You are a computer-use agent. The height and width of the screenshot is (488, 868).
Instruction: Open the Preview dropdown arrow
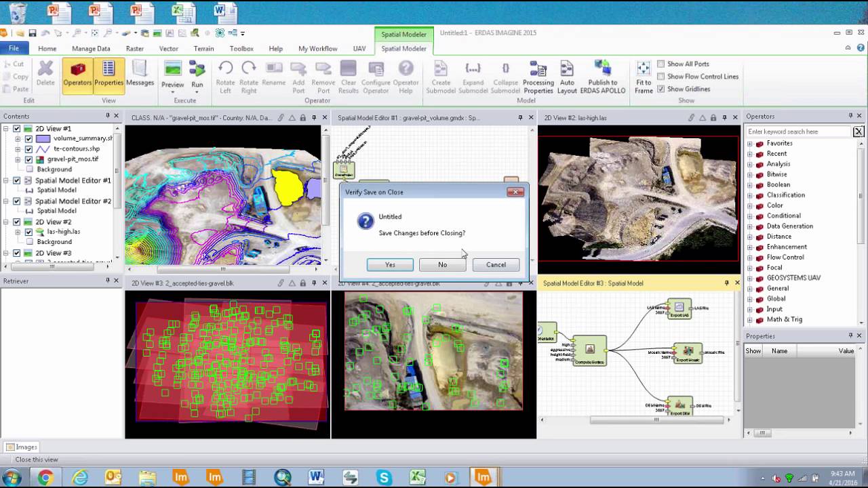[172, 93]
